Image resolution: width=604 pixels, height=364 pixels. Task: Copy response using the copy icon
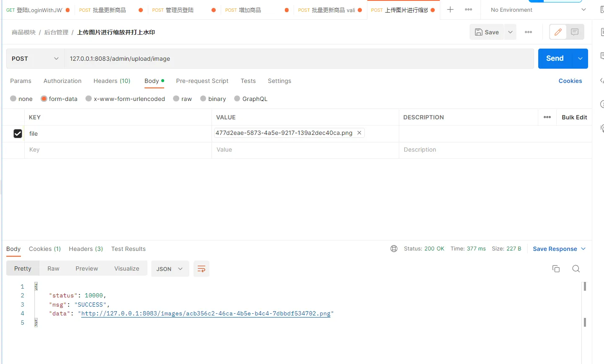[x=556, y=269]
